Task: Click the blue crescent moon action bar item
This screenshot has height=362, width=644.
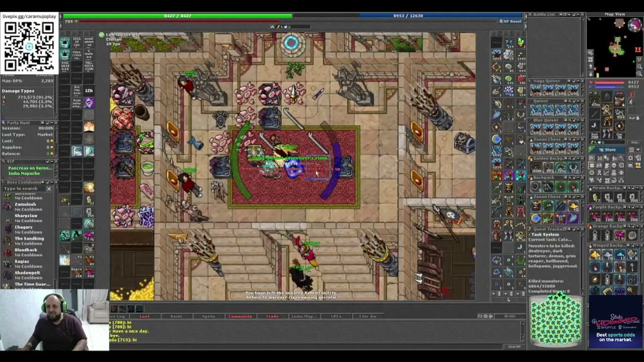Action: [497, 140]
